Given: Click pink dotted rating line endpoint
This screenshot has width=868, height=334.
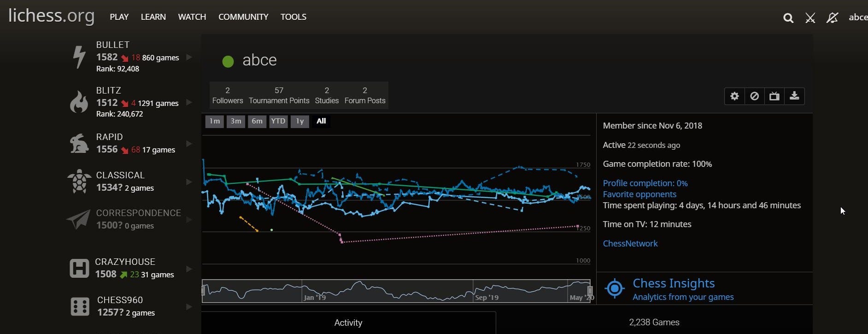Looking at the screenshot, I should click(578, 226).
